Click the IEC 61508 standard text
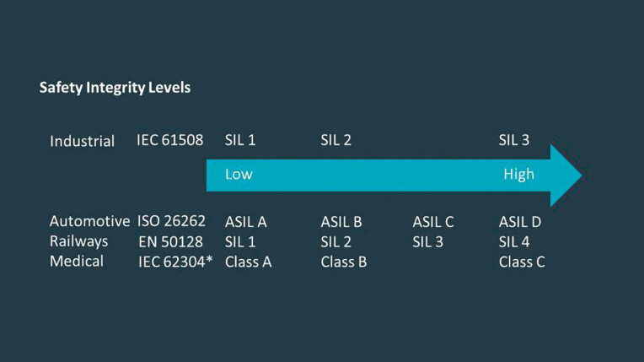 tap(170, 140)
